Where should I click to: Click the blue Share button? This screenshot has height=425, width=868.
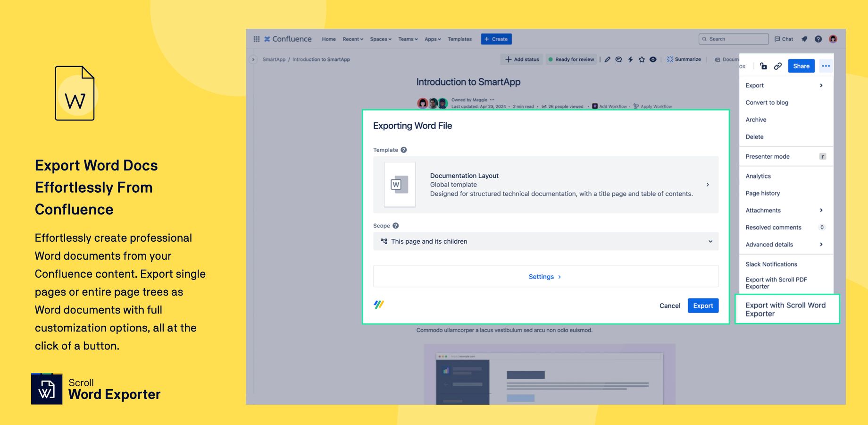click(x=801, y=66)
